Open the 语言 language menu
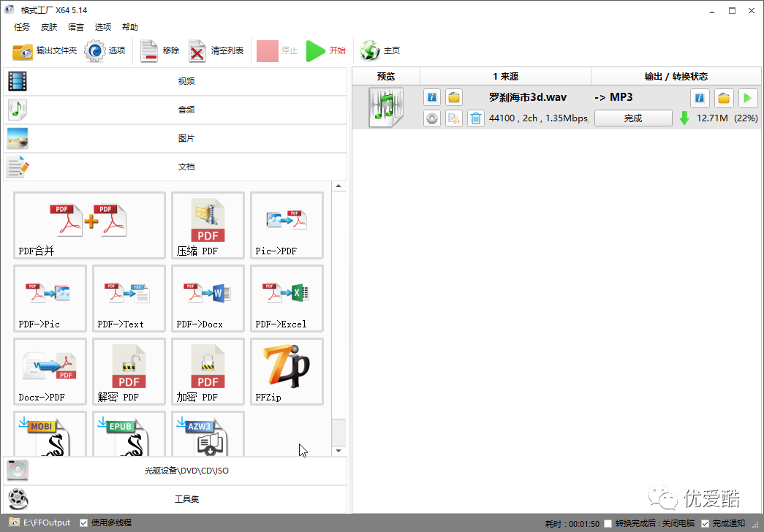 point(75,27)
